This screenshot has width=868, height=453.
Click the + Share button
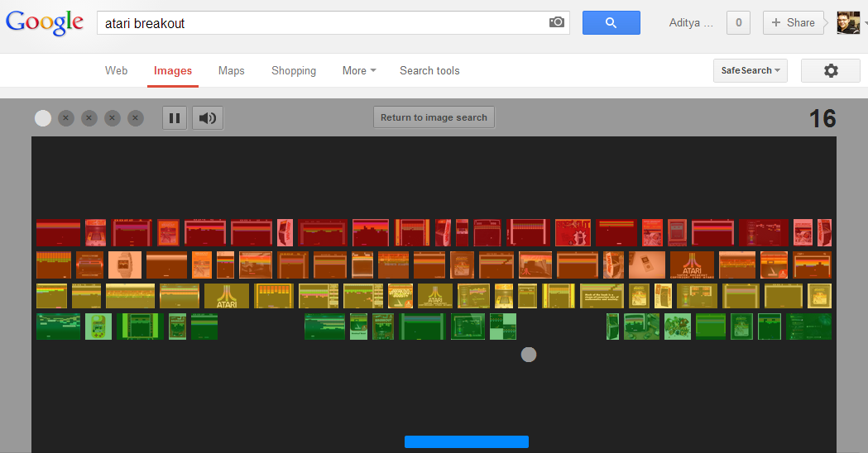pyautogui.click(x=793, y=22)
